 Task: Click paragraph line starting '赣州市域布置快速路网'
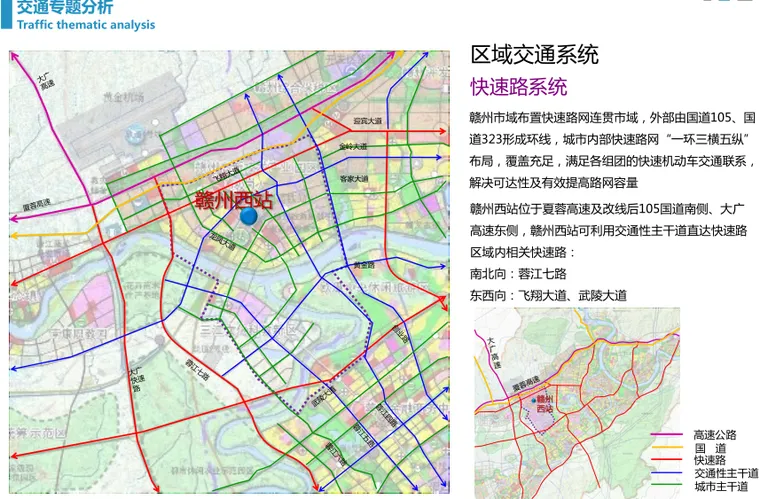(x=612, y=118)
